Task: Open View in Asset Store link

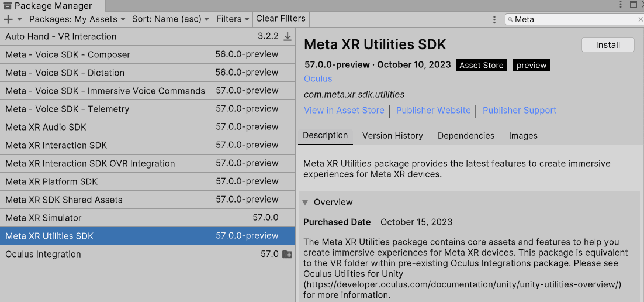Action: pos(344,110)
